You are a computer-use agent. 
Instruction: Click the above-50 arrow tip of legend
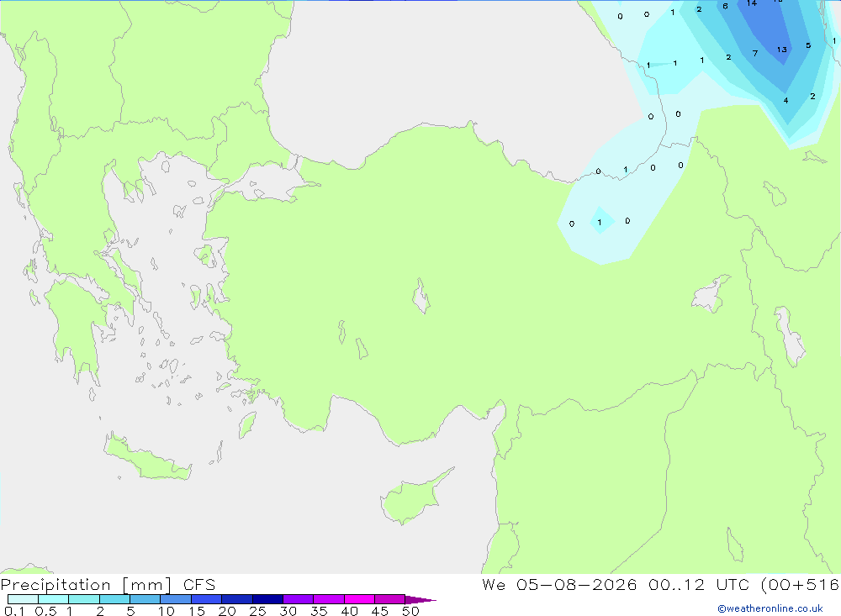click(x=420, y=599)
